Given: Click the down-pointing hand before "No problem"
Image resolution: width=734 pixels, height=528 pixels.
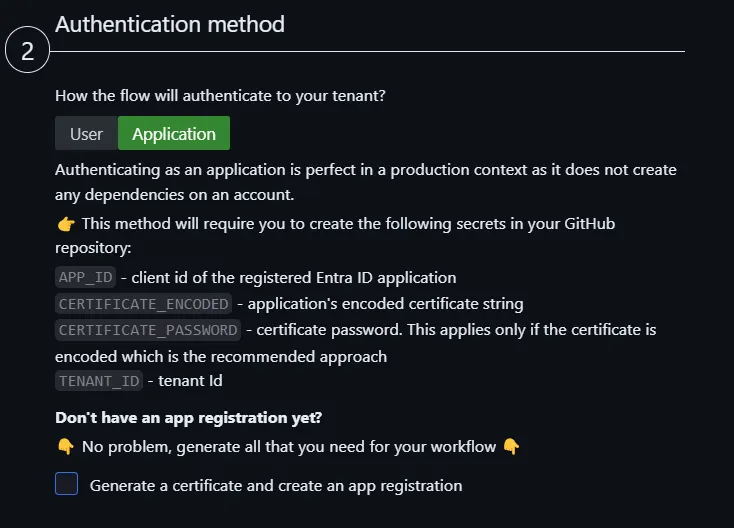Looking at the screenshot, I should point(65,446).
